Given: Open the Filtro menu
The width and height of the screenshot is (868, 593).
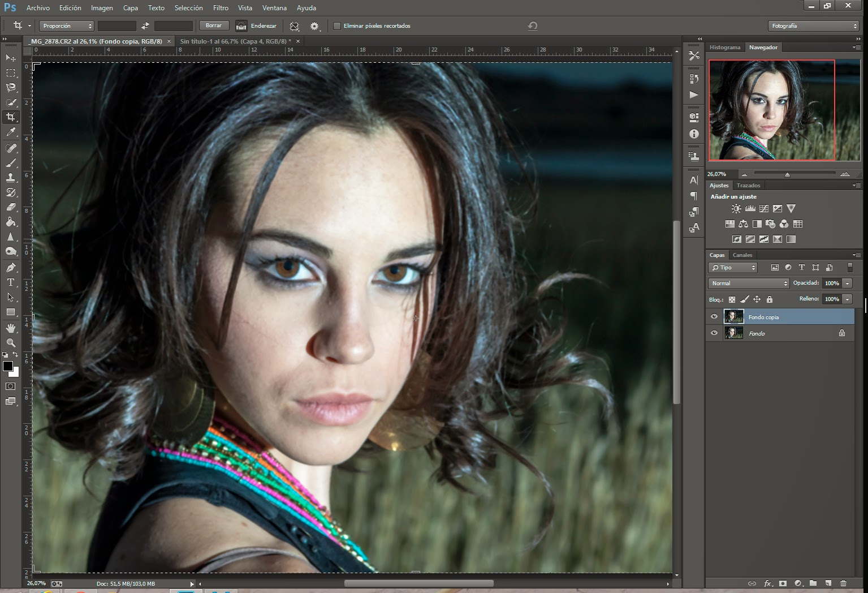Looking at the screenshot, I should point(221,8).
